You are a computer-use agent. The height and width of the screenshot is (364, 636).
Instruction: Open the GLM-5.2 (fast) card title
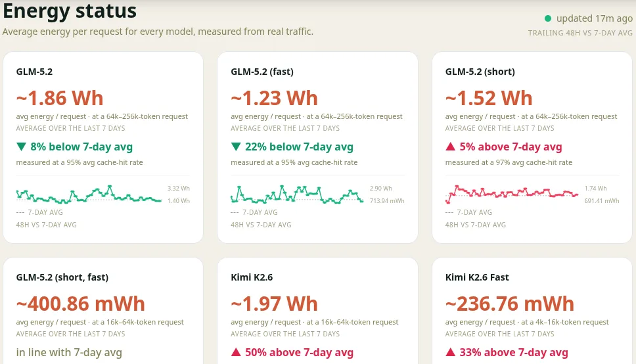[x=262, y=72]
